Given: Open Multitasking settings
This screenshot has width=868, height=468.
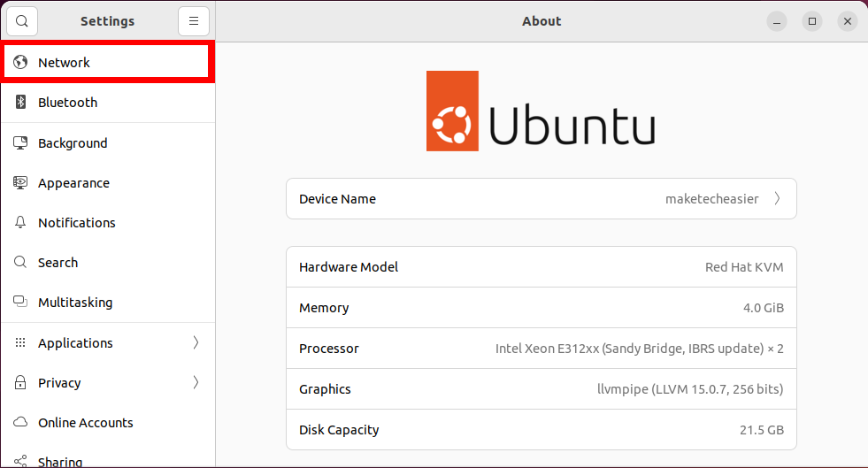Looking at the screenshot, I should 108,302.
